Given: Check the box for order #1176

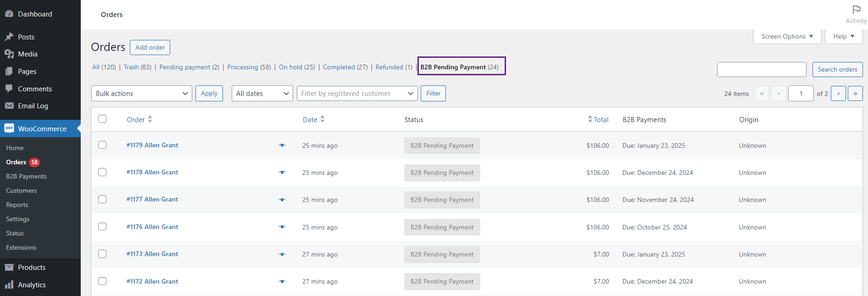Looking at the screenshot, I should [x=102, y=226].
